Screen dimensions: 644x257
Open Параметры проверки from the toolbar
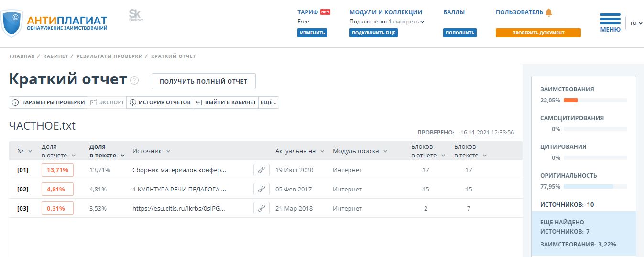[48, 102]
